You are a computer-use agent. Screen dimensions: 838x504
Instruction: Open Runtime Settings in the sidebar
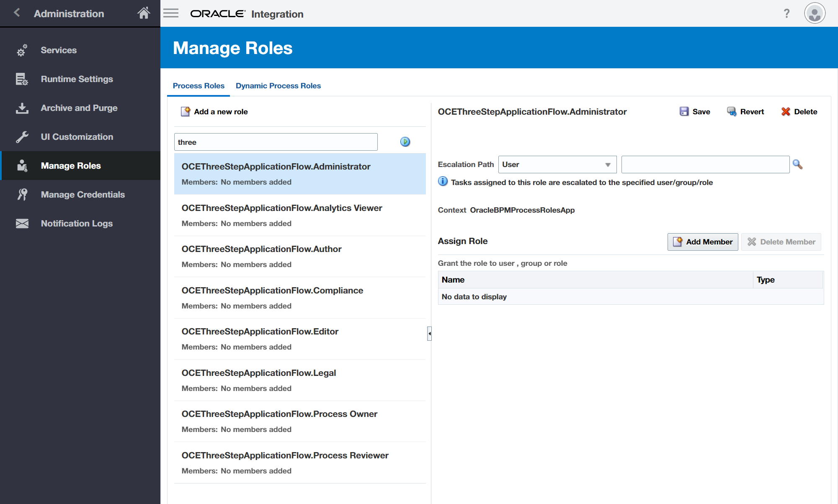tap(80, 79)
